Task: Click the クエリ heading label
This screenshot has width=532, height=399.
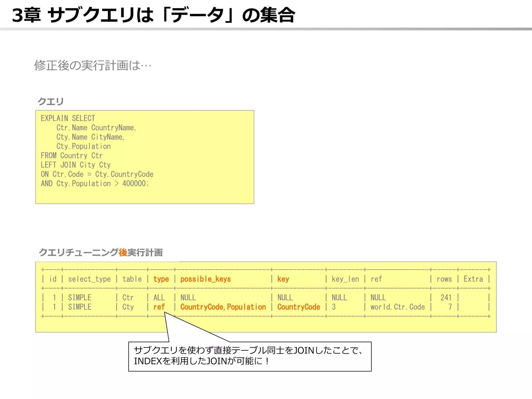Action: (x=51, y=101)
